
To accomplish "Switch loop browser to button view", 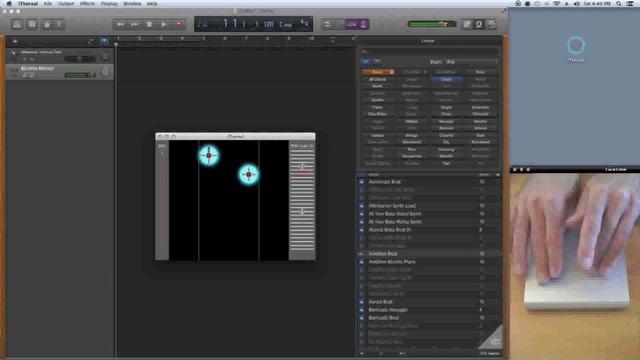I will pyautogui.click(x=366, y=62).
